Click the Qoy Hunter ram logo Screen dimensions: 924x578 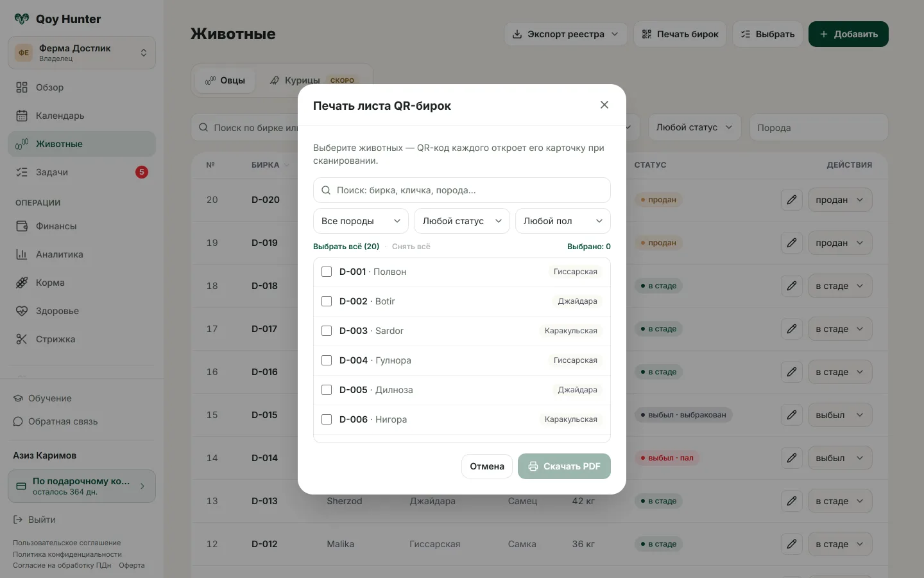pyautogui.click(x=22, y=19)
